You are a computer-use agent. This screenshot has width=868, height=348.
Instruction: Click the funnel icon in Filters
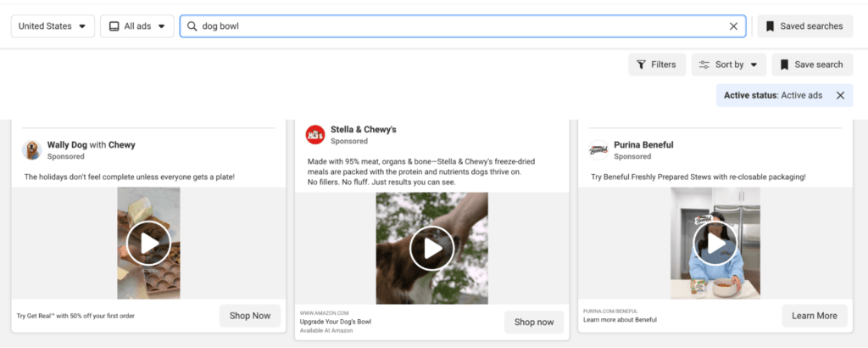click(641, 65)
